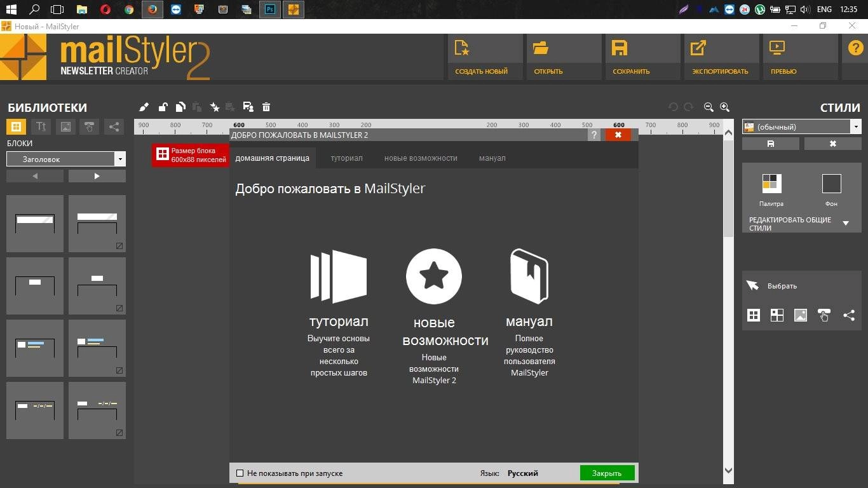Close welcome dialog with red X
Viewport: 868px width, 488px height.
click(x=618, y=135)
